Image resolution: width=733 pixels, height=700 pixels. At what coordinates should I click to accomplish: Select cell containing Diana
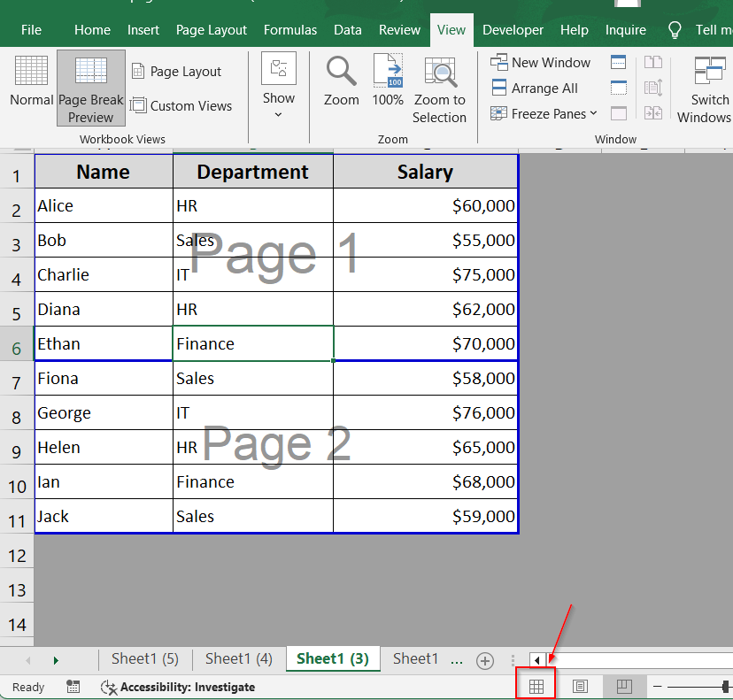point(104,309)
